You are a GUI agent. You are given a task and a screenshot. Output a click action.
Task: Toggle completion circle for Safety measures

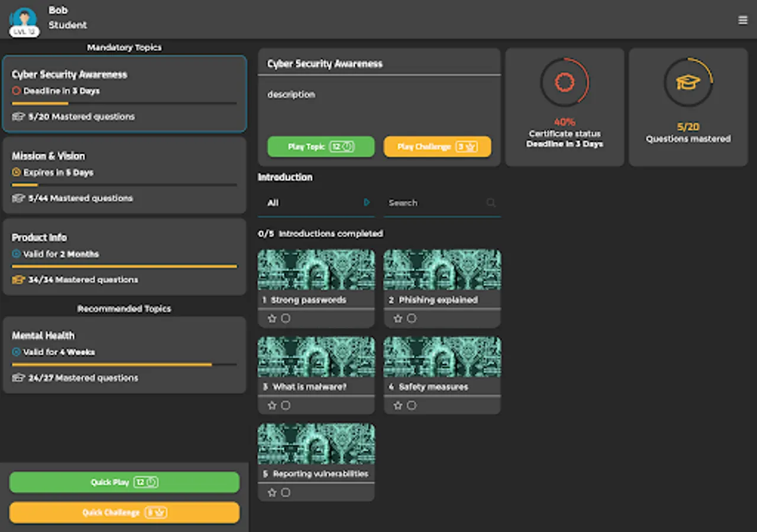pos(412,406)
